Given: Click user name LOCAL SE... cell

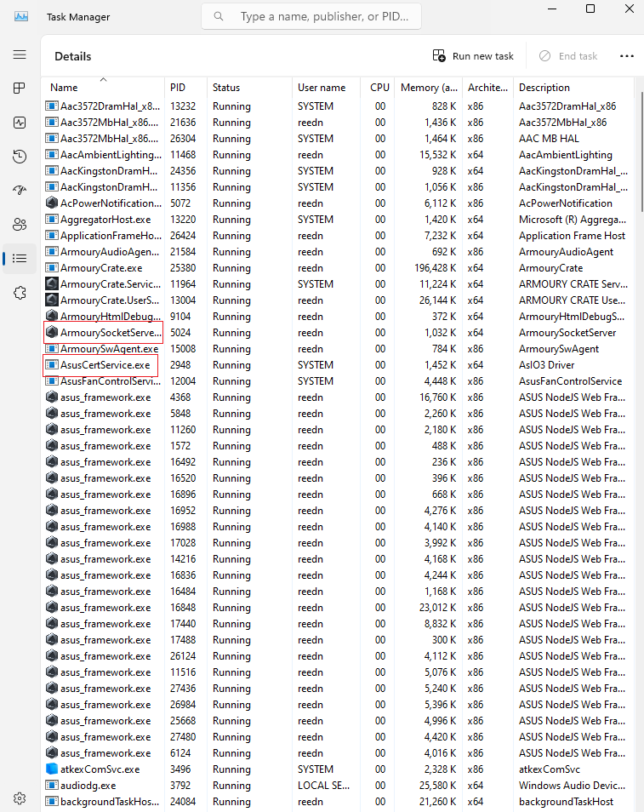Looking at the screenshot, I should pyautogui.click(x=323, y=785).
